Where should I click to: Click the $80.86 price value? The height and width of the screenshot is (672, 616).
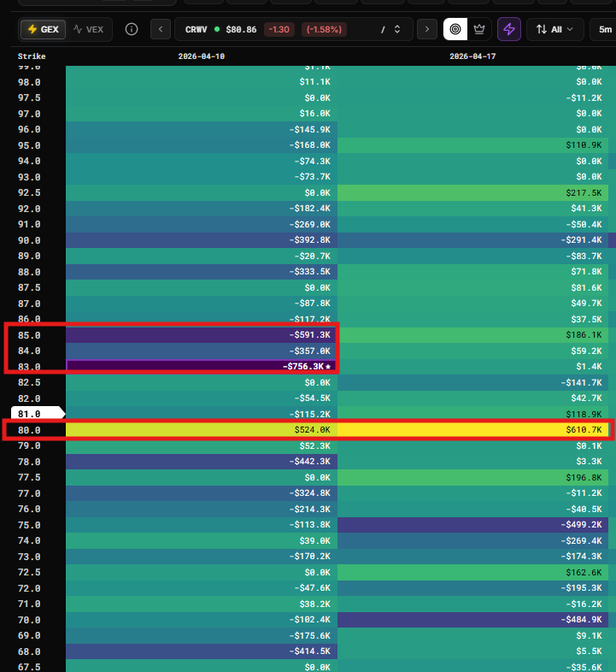point(241,30)
